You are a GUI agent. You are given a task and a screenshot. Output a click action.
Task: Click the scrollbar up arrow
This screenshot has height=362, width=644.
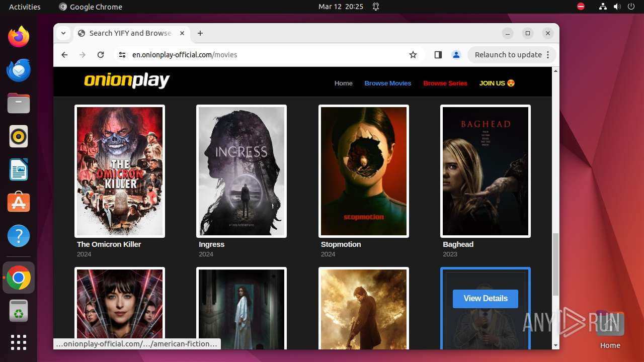tap(556, 71)
